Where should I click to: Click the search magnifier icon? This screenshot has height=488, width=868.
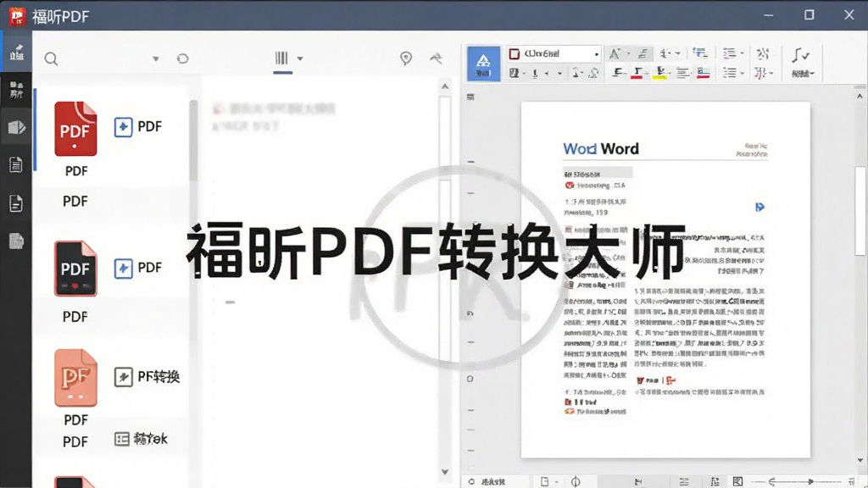[x=51, y=59]
